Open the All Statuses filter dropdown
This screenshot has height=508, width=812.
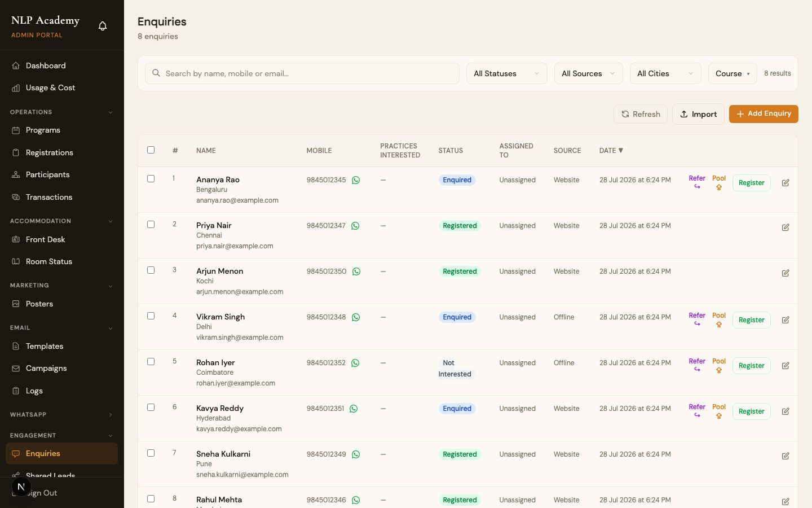(506, 73)
